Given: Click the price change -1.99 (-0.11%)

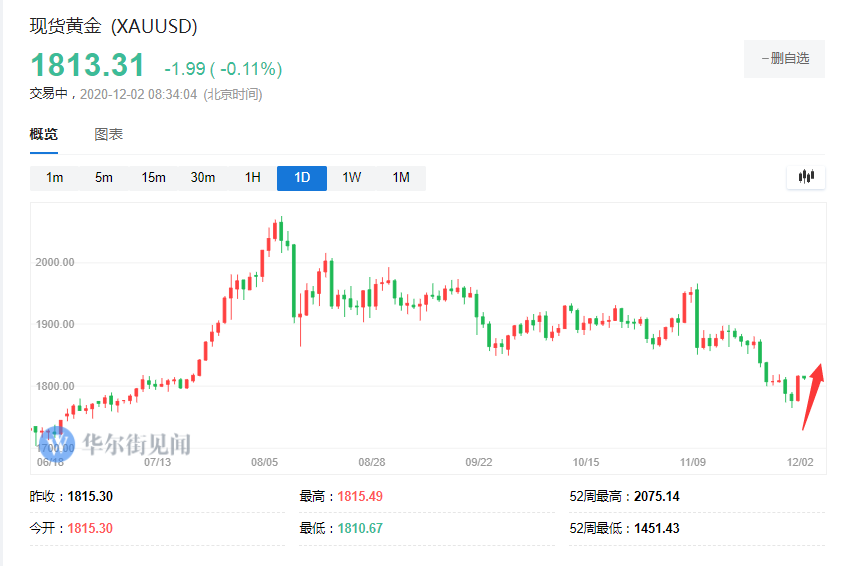Looking at the screenshot, I should [x=223, y=68].
